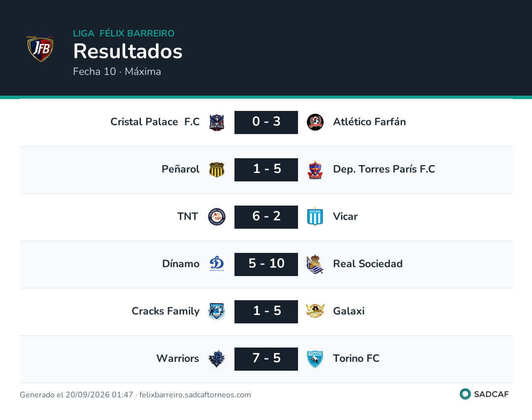This screenshot has height=420, width=532.
Task: Select the Warriors team name
Action: tap(178, 358)
